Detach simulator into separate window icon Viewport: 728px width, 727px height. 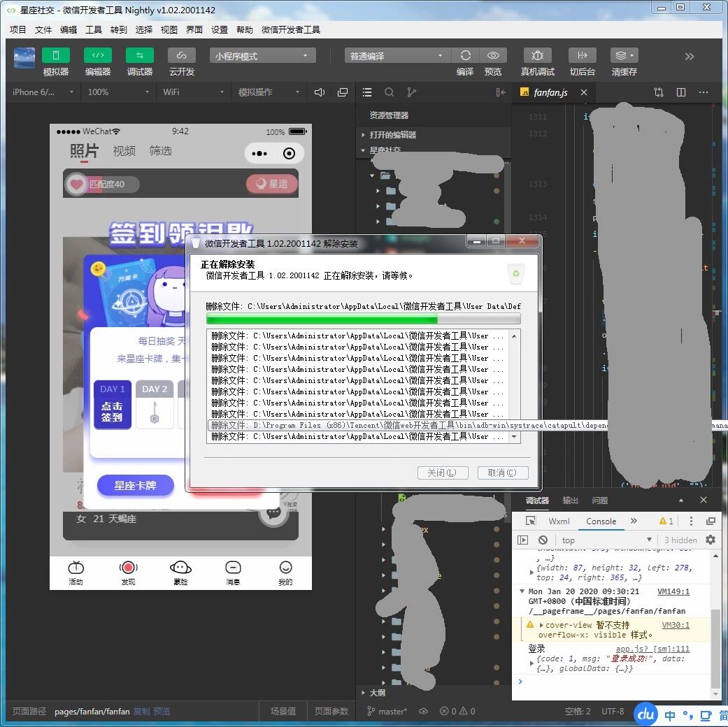coord(343,92)
